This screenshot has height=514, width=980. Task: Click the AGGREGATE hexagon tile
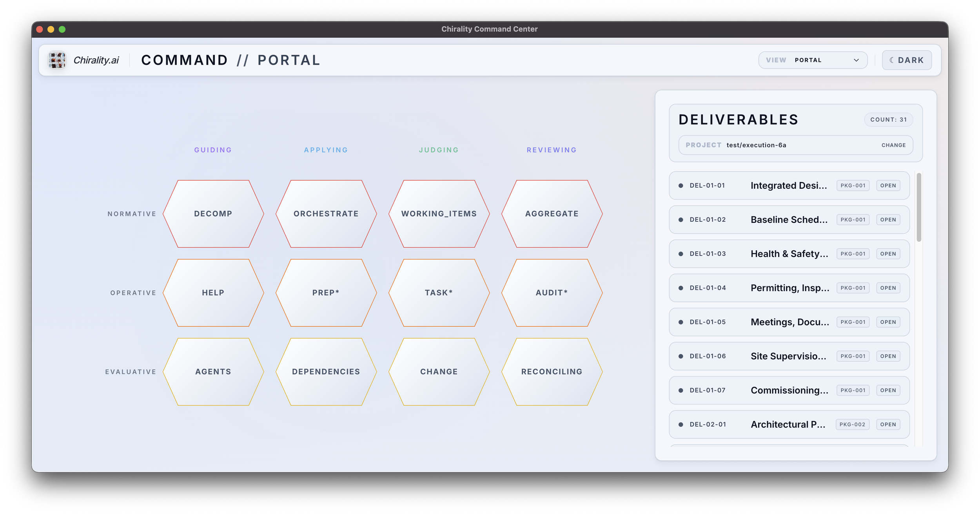552,214
